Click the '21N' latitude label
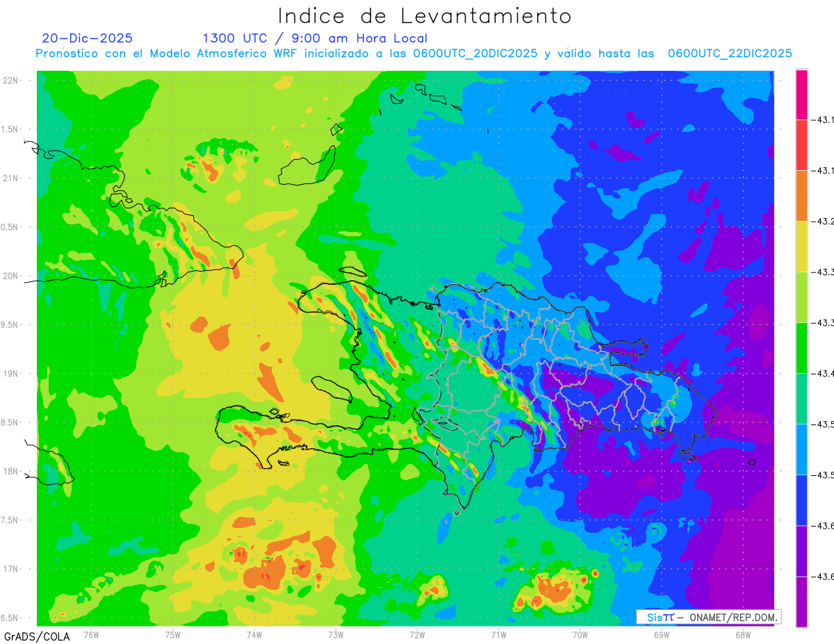This screenshot has height=644, width=834. pos(11,179)
